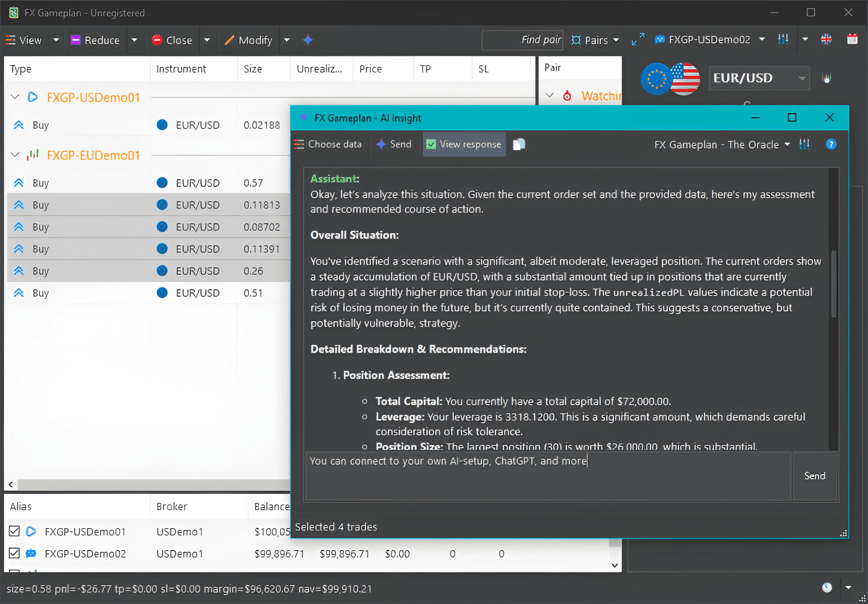Click the Type column header

point(77,69)
